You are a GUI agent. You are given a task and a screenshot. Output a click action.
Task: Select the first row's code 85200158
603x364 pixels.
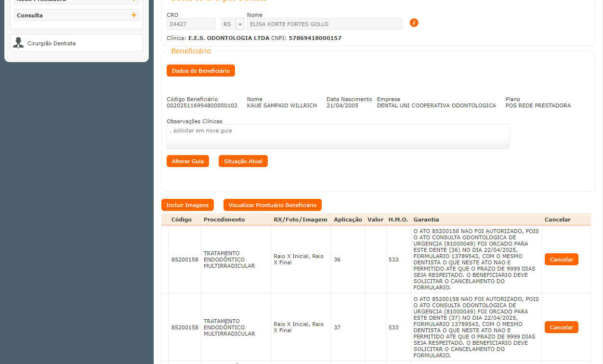(x=184, y=260)
